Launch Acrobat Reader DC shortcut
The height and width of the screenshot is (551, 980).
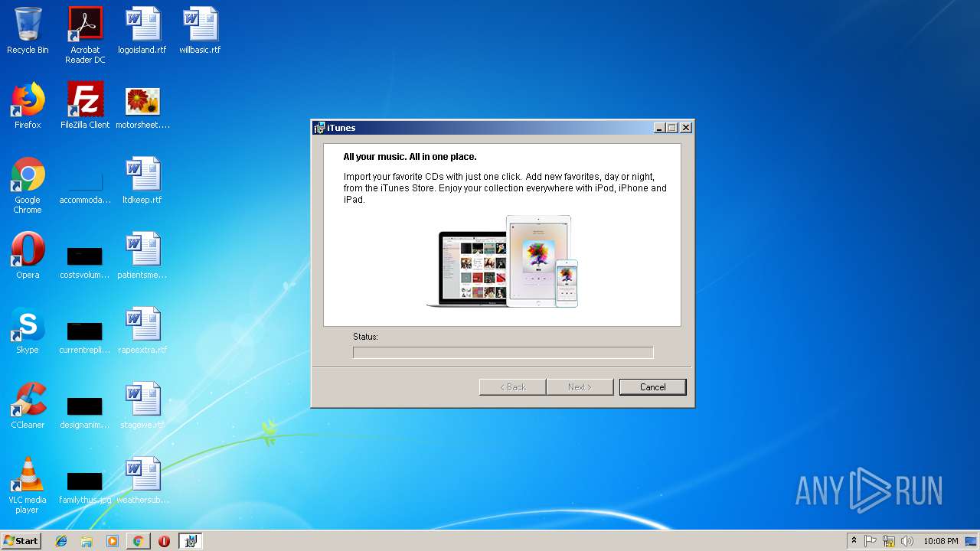(x=85, y=34)
